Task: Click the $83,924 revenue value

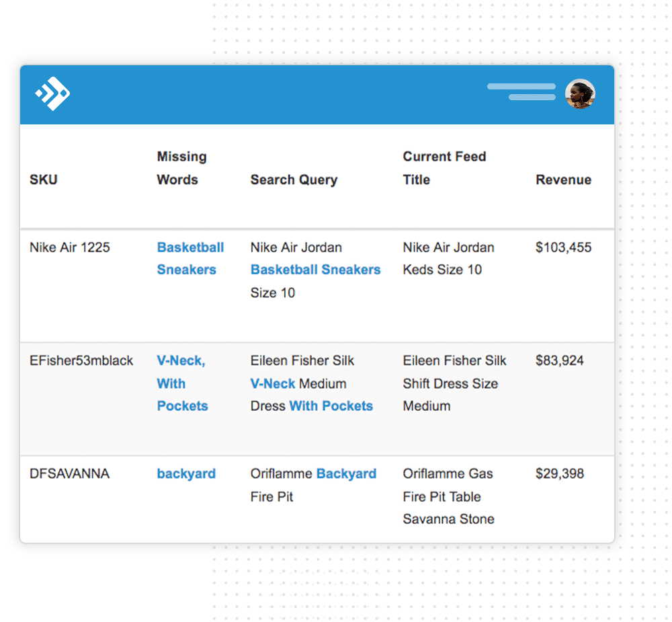Action: point(560,360)
